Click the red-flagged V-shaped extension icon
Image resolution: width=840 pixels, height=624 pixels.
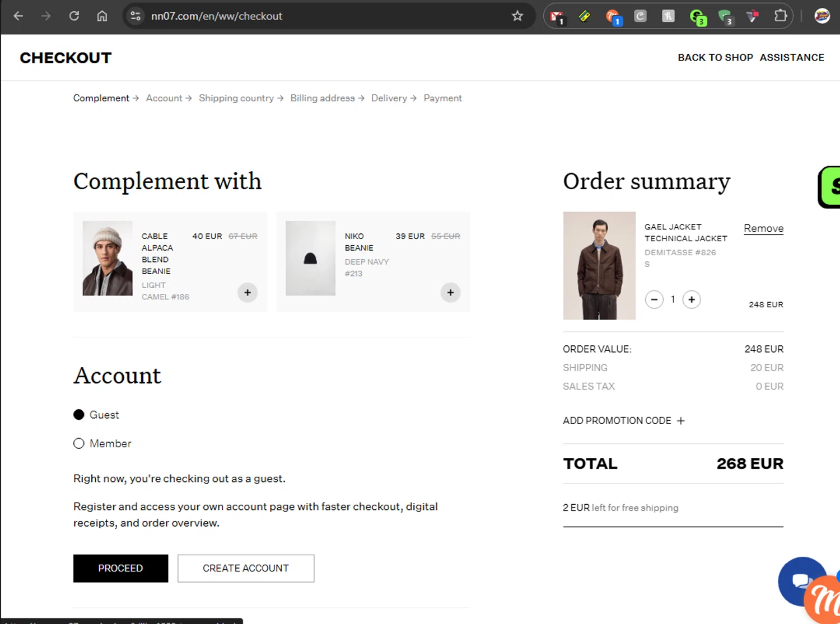(x=753, y=16)
